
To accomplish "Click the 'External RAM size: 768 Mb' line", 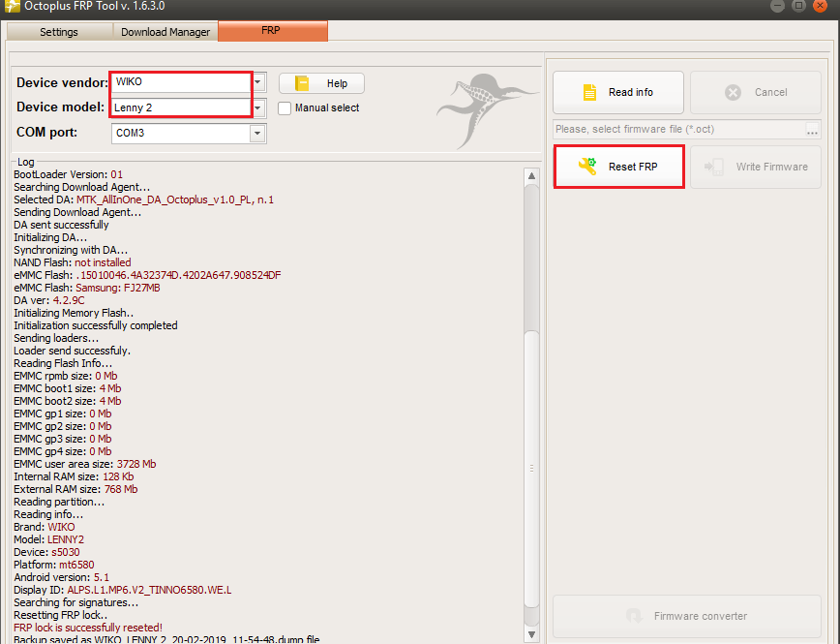I will click(x=75, y=489).
